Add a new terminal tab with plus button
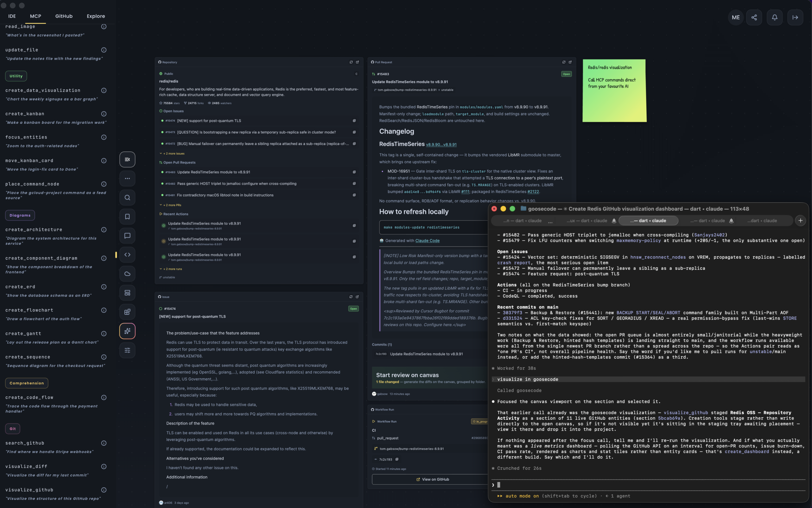Screen dimensions: 812x508 tap(801, 221)
